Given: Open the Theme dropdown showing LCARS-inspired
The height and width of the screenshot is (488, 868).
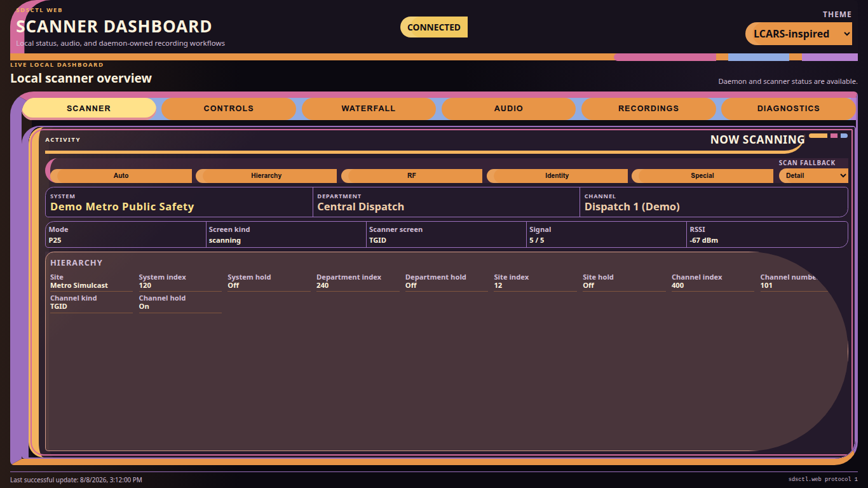Looking at the screenshot, I should click(x=799, y=34).
